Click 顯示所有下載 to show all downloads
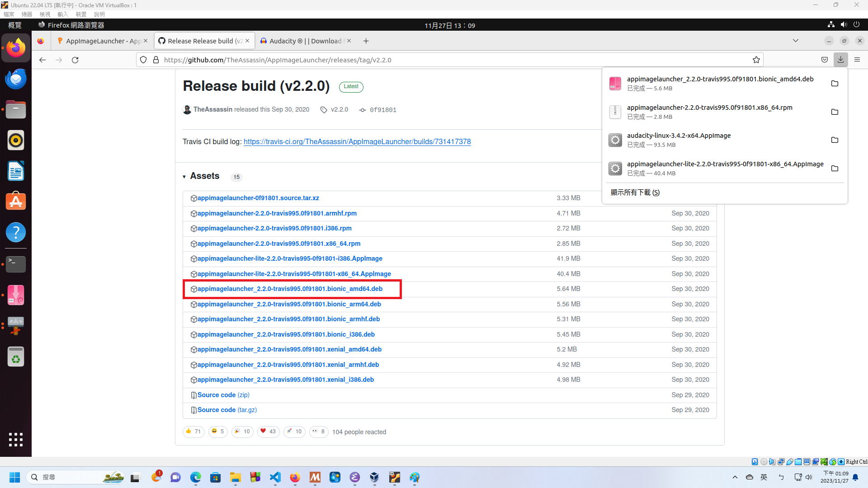This screenshot has width=868, height=488. (635, 192)
